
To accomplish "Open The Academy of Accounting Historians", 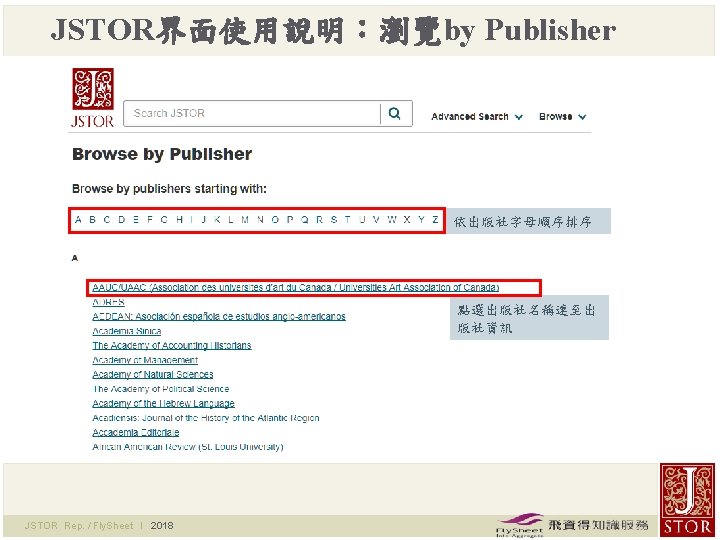I will coord(172,345).
